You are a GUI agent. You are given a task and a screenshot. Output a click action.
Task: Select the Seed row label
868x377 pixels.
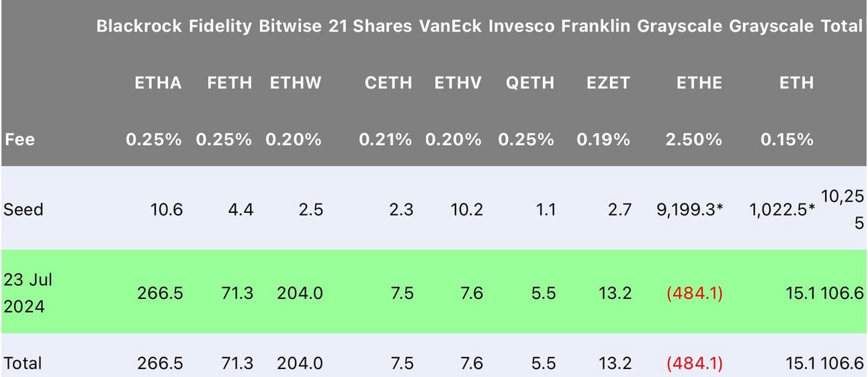point(24,210)
